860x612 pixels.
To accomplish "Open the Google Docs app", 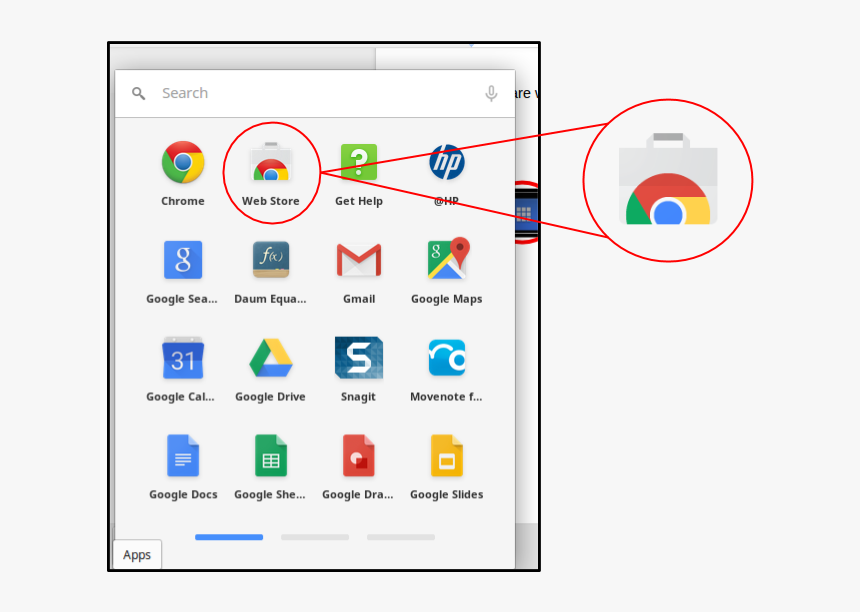I will (x=183, y=455).
